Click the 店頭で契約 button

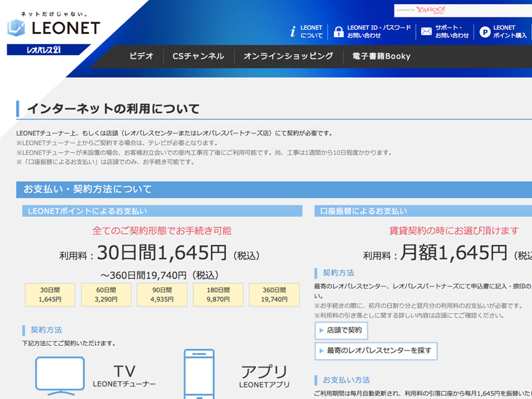pos(341,331)
